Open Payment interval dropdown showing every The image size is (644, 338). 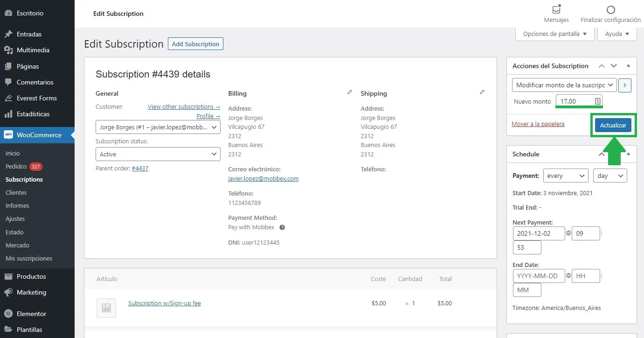[566, 176]
